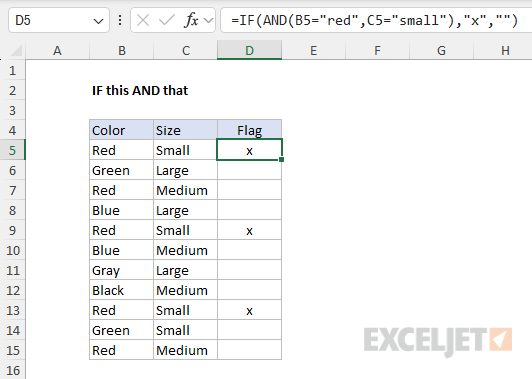Select row 10 header
This screenshot has width=532, height=379.
13,250
